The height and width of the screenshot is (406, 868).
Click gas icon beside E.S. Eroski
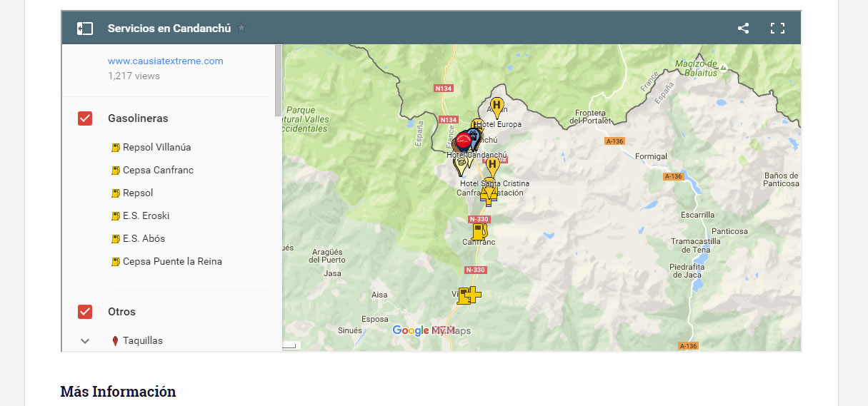point(114,216)
